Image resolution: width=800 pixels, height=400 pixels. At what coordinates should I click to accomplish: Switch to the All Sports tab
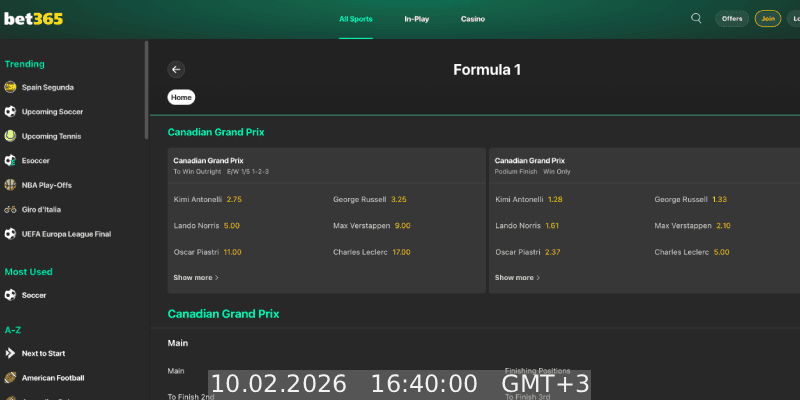pos(356,19)
